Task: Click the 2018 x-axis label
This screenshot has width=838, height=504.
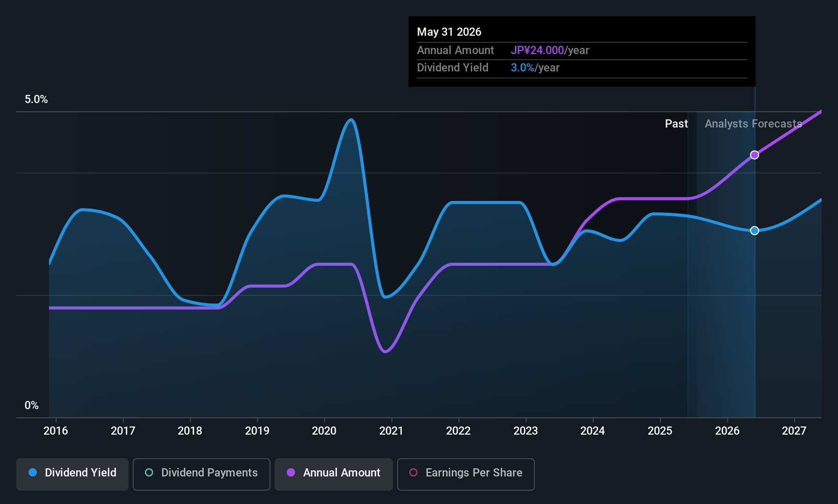Action: pyautogui.click(x=190, y=431)
